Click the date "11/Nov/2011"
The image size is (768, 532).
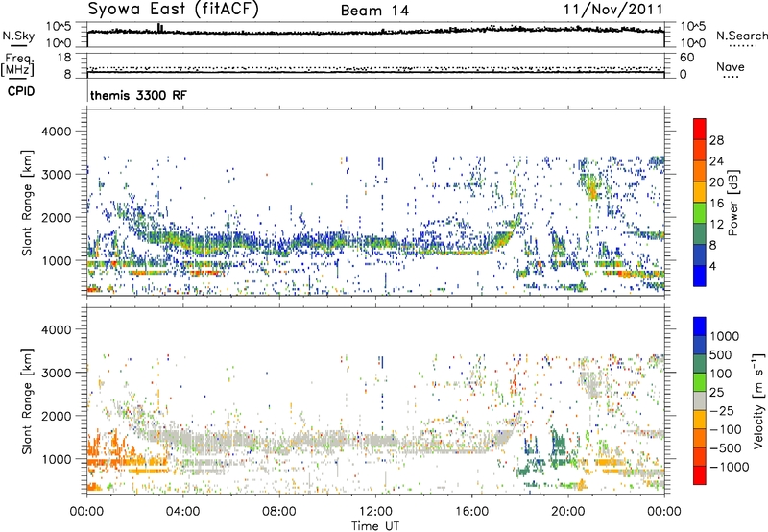[x=612, y=10]
